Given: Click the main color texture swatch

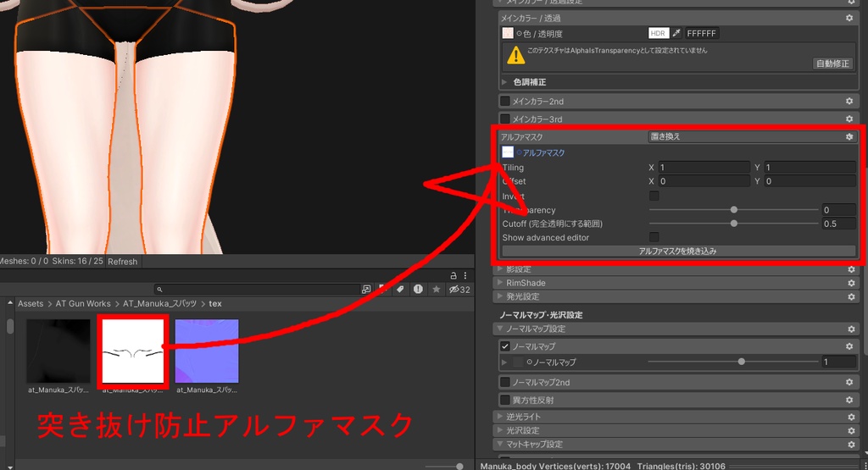Looking at the screenshot, I should click(508, 33).
